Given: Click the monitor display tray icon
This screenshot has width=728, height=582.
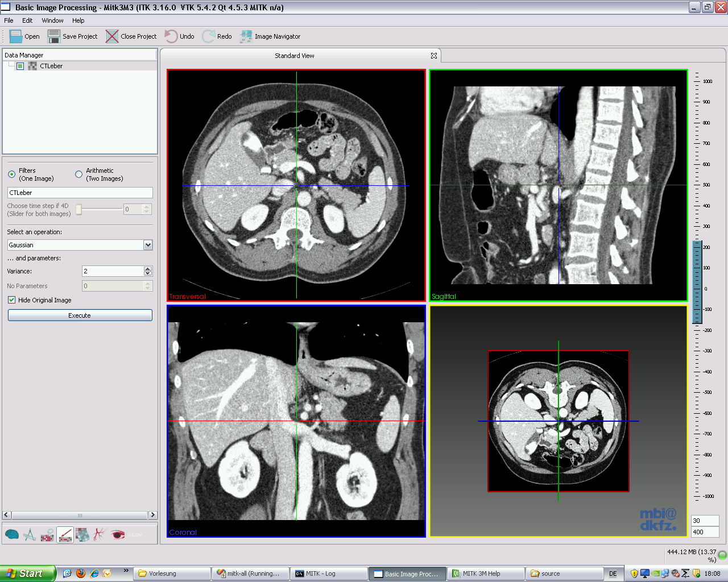Looking at the screenshot, I should click(644, 573).
